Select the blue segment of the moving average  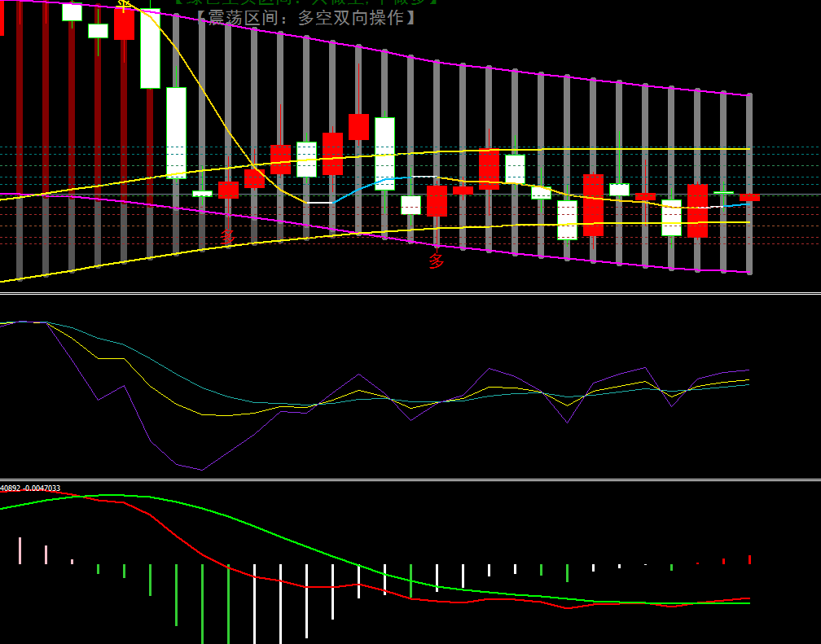tap(383, 180)
